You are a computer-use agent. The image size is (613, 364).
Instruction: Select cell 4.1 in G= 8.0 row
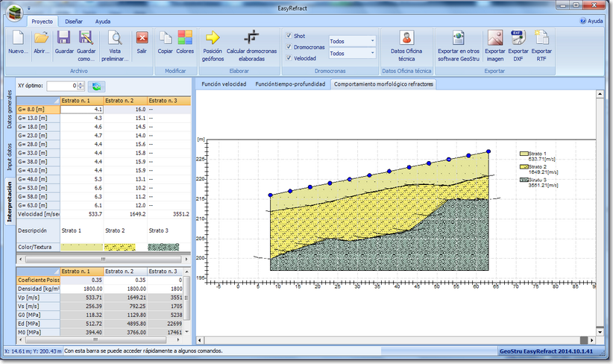(x=82, y=110)
